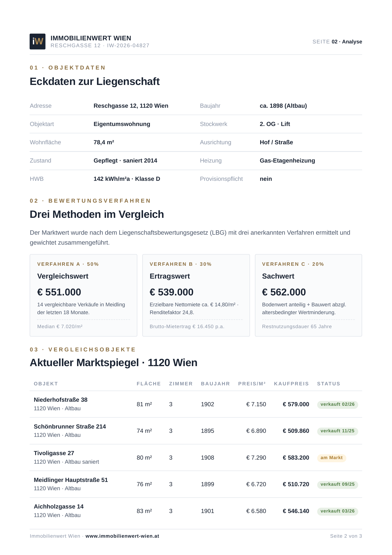Click the Ertragswert card title
The width and height of the screenshot is (392, 555).
tap(170, 276)
